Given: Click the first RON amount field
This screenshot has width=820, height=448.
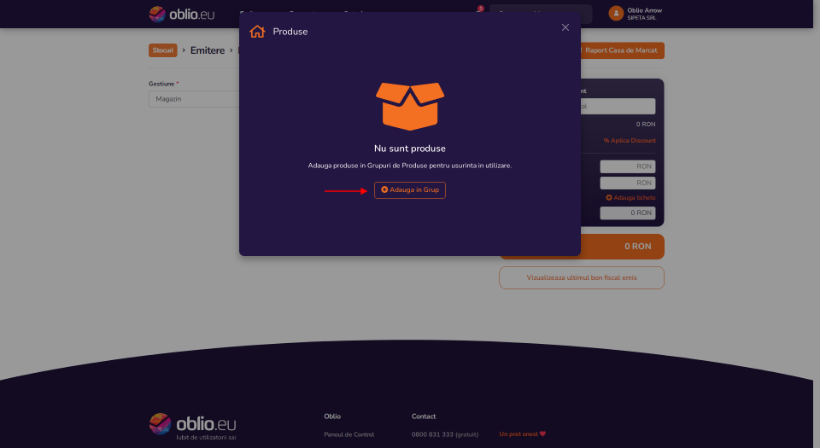Looking at the screenshot, I should coord(628,166).
